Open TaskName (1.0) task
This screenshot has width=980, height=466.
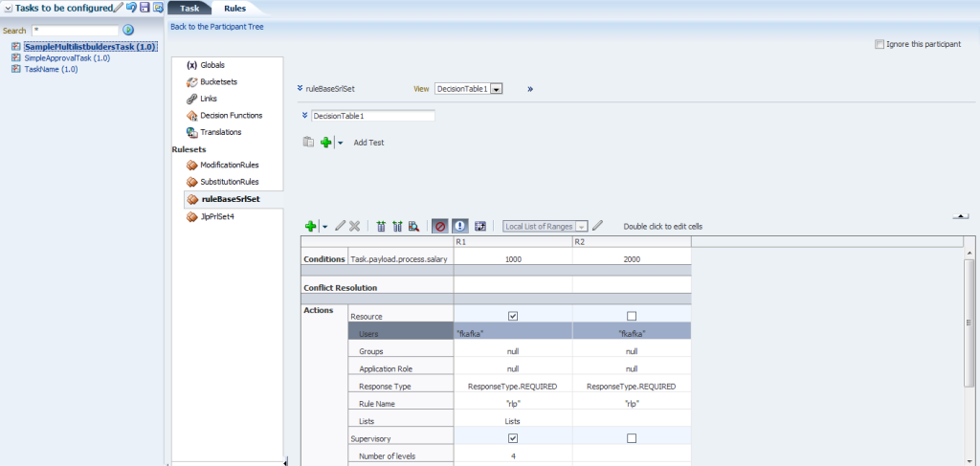coord(52,69)
